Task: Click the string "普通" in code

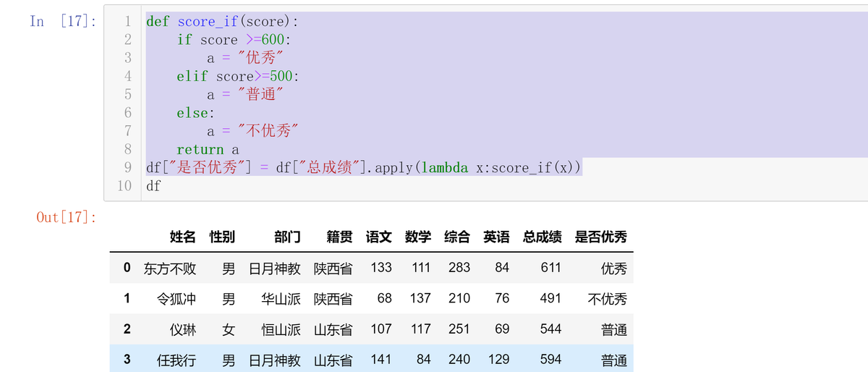Action: click(x=260, y=94)
